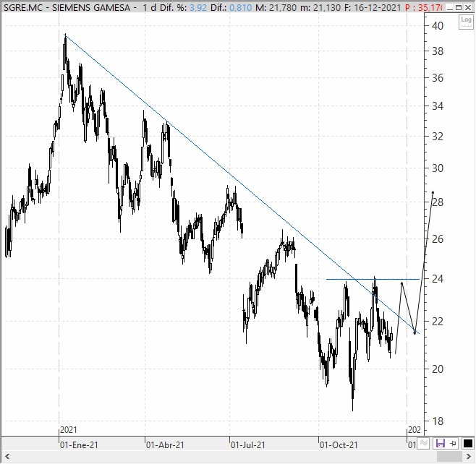The height and width of the screenshot is (464, 476).
Task: Close the SGRE.MC chart window
Action: pos(468,7)
